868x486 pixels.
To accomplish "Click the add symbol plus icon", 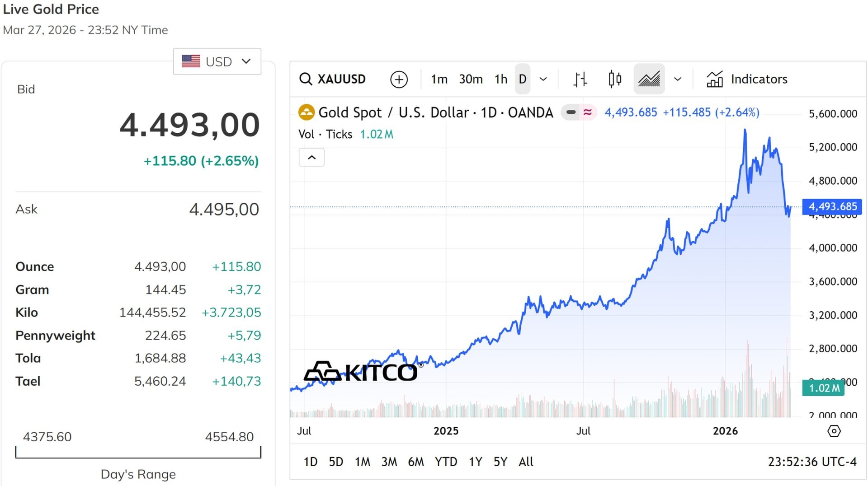I will [x=399, y=79].
